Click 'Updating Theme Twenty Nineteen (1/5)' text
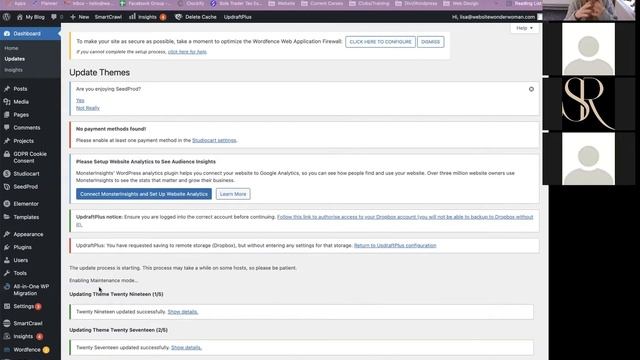 pos(116,294)
